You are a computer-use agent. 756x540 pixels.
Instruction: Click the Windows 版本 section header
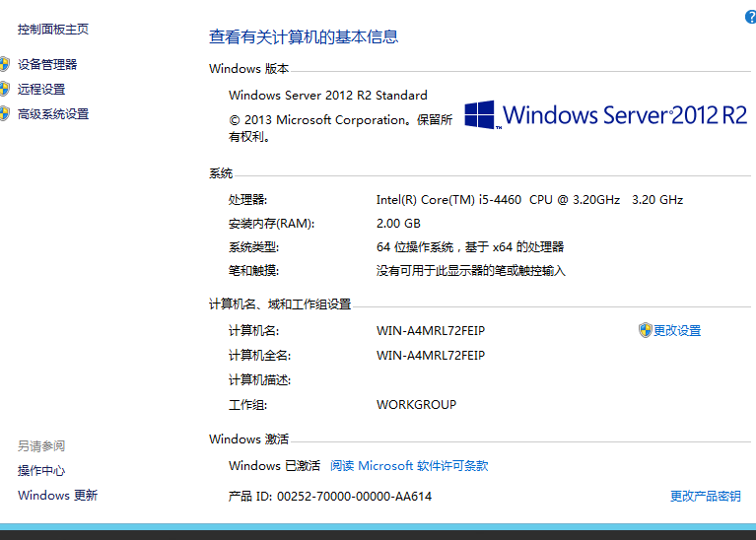248,68
